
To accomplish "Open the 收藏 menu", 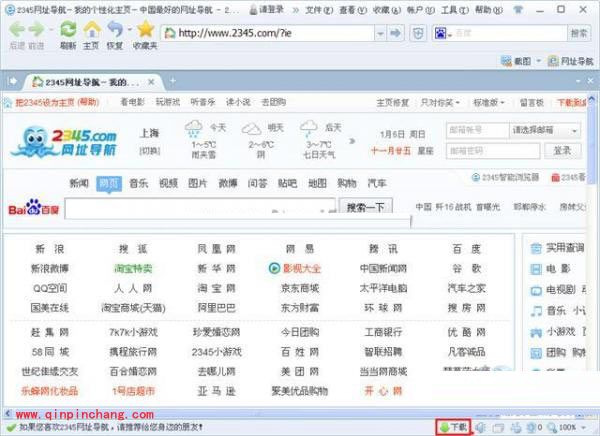I will pos(386,10).
